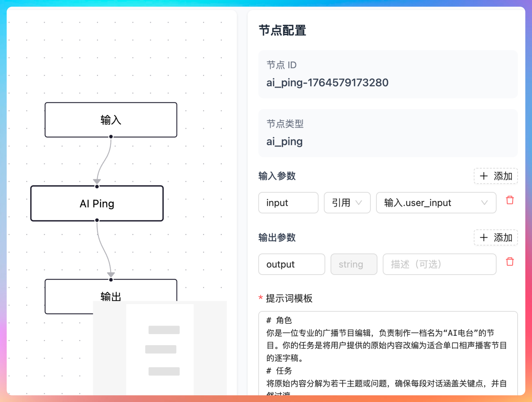Viewport: 532px width, 402px height.
Task: Click the 输入 node's bottom connection handle
Action: coord(111,137)
